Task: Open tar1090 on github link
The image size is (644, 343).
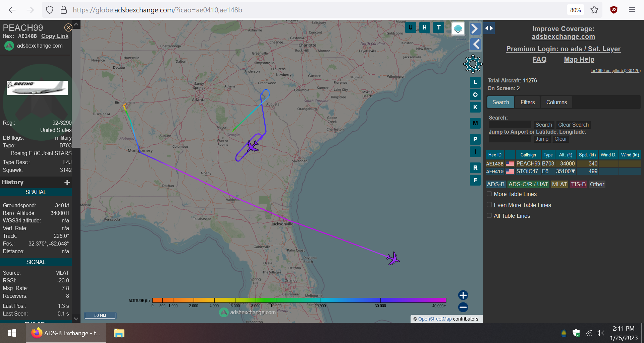Action: point(615,71)
